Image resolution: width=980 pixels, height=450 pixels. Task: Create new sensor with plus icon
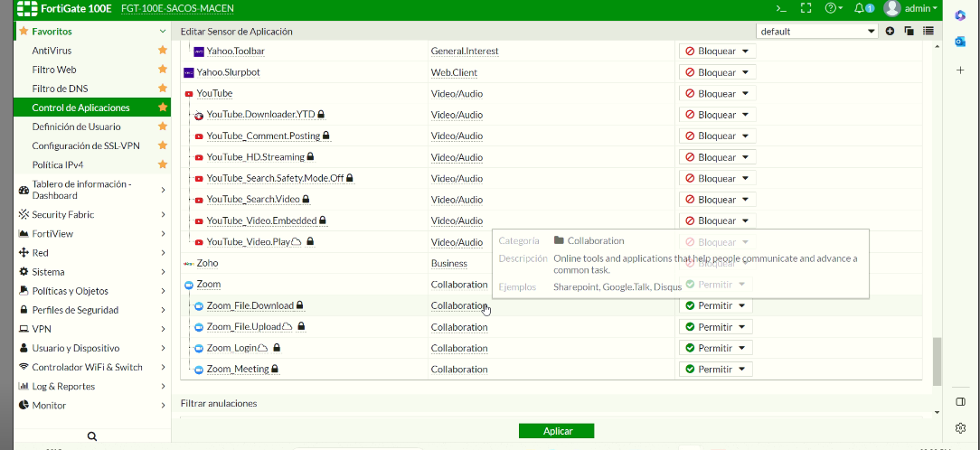(x=890, y=31)
